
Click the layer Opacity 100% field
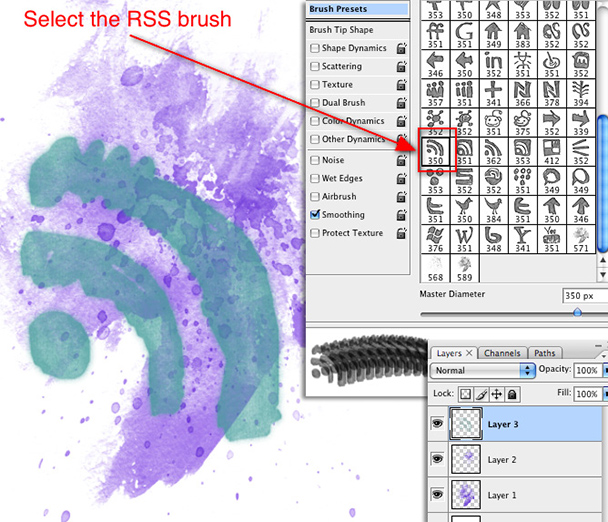(587, 370)
